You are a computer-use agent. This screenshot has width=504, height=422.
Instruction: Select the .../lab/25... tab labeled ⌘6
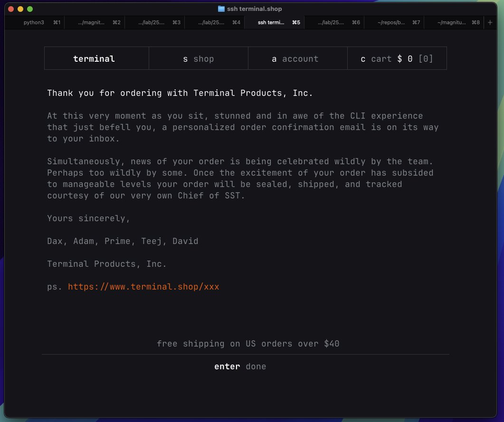[334, 22]
